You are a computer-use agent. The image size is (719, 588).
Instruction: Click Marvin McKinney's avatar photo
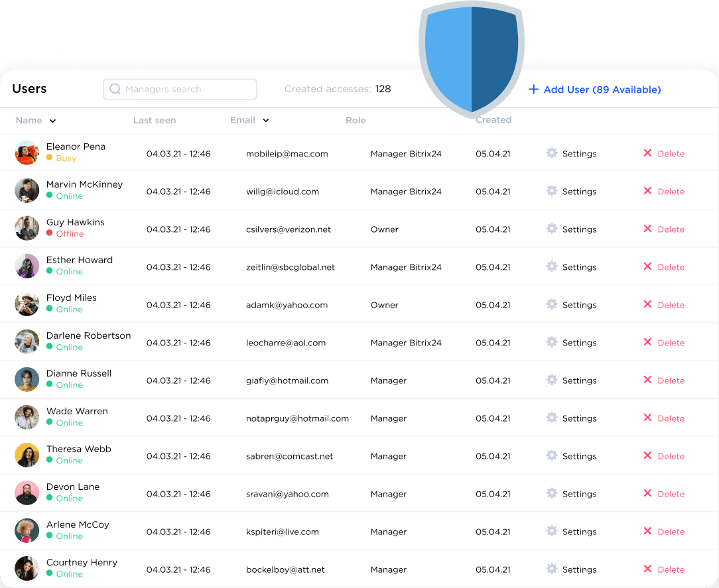(x=27, y=191)
